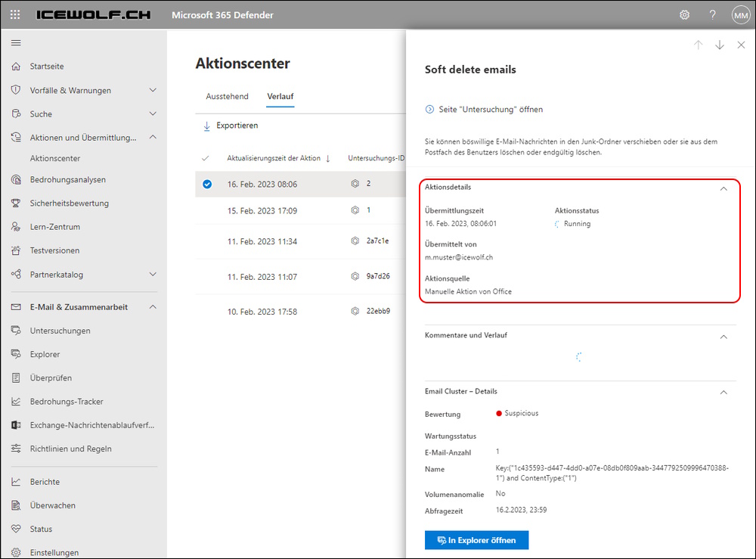Collapse the Aktionsdetails section
This screenshot has width=756, height=559.
click(x=723, y=188)
